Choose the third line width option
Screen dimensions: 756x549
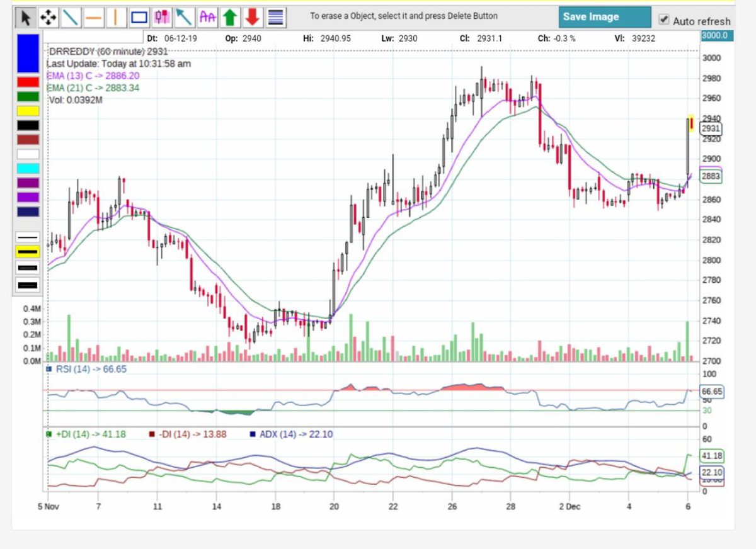point(28,268)
